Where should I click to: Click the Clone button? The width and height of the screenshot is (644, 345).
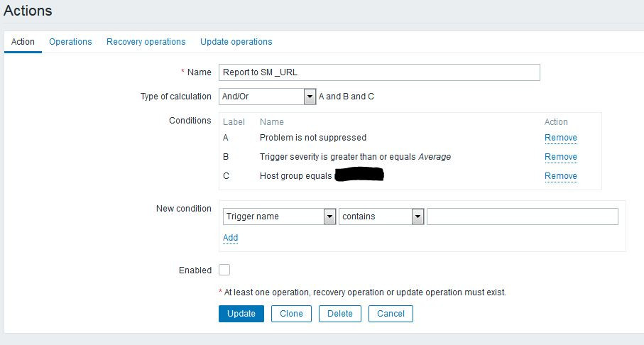click(291, 314)
